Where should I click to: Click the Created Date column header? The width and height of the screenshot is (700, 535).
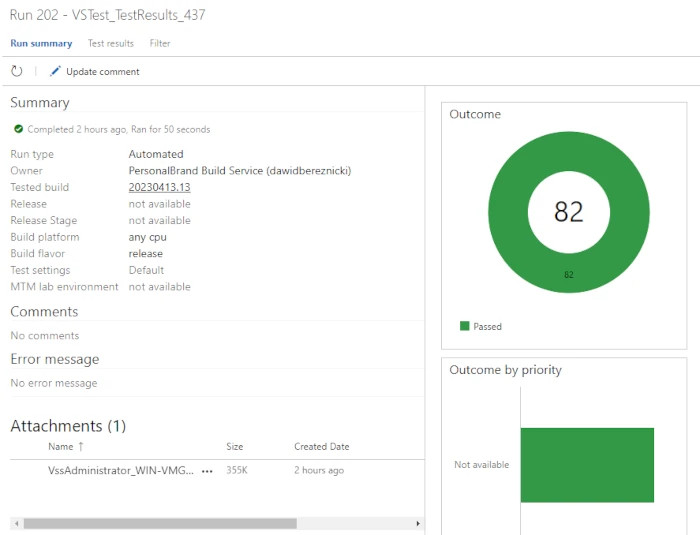coord(321,447)
